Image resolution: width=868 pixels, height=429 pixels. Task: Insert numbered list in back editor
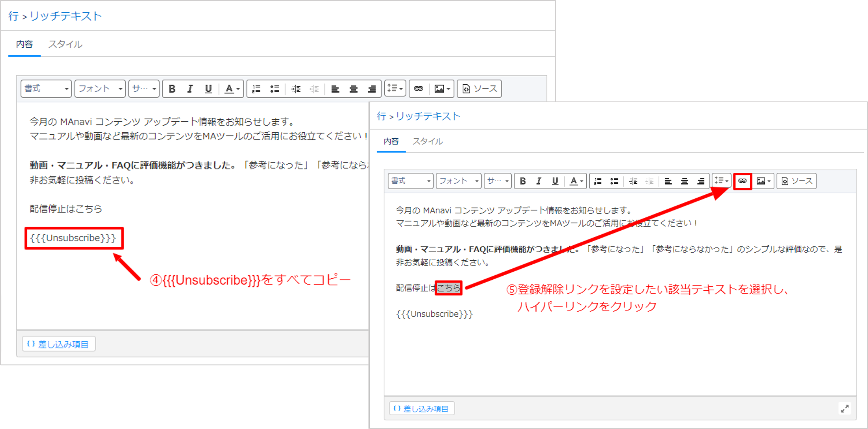point(257,89)
